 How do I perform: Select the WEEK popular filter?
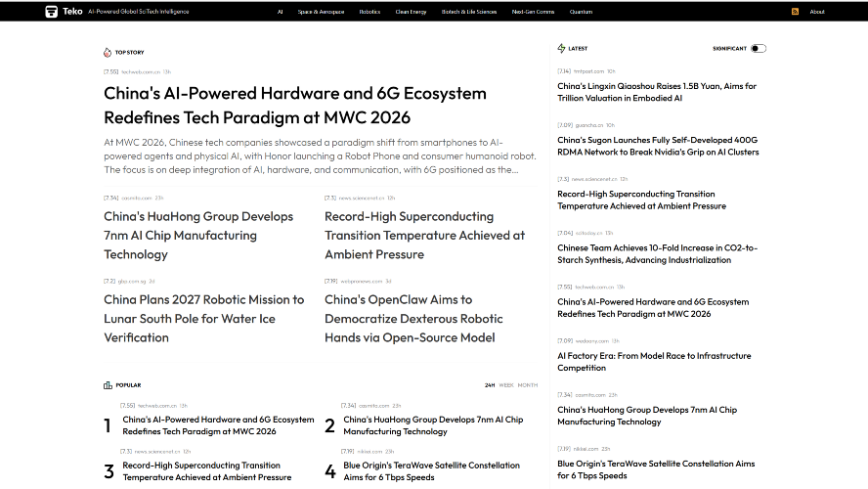506,385
